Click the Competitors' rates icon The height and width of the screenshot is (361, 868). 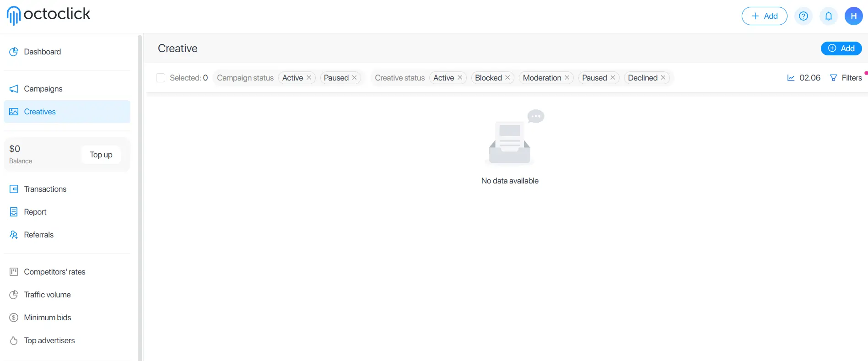(x=14, y=272)
